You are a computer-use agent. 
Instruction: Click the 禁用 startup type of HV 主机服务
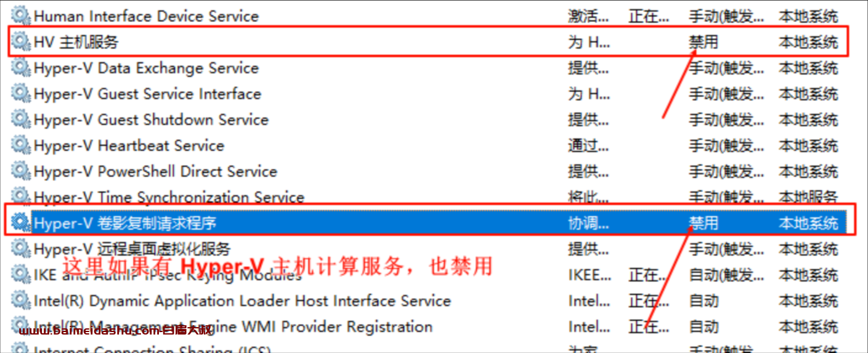pyautogui.click(x=704, y=42)
